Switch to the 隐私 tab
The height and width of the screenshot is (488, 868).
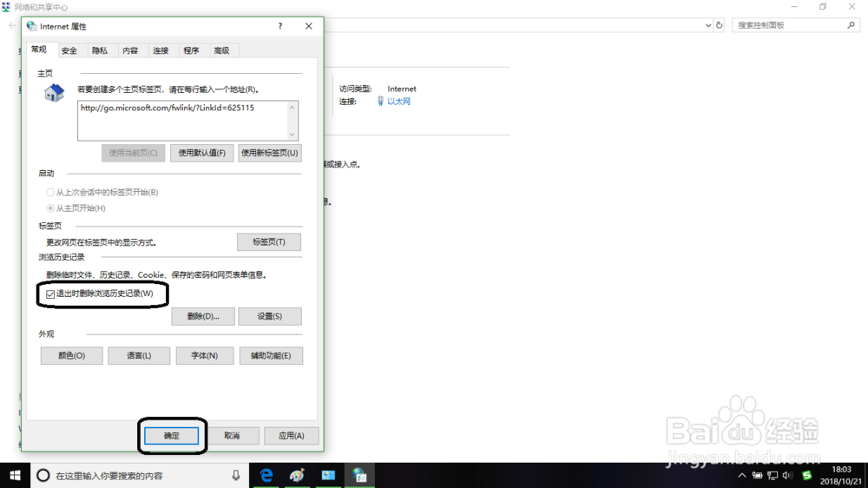[x=100, y=50]
